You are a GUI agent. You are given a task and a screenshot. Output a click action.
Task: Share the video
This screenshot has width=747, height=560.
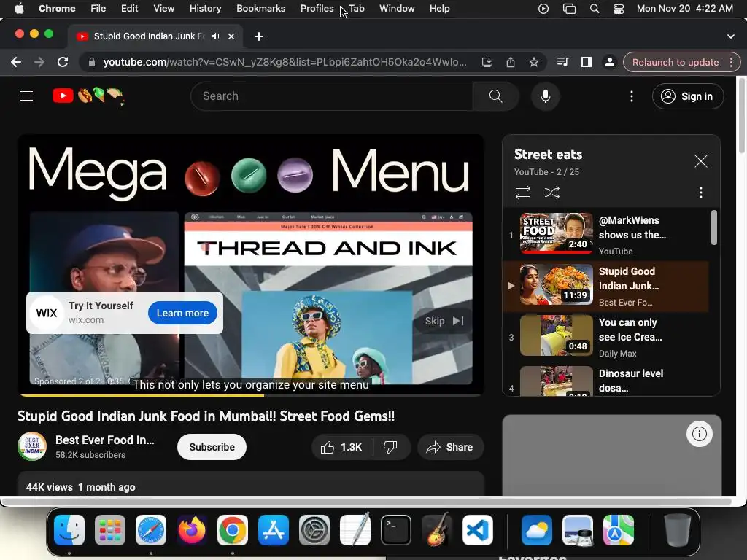click(450, 447)
